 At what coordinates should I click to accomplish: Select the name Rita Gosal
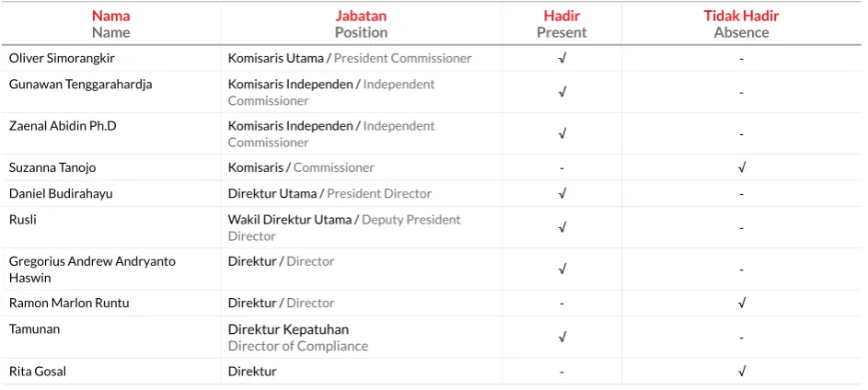[38, 372]
